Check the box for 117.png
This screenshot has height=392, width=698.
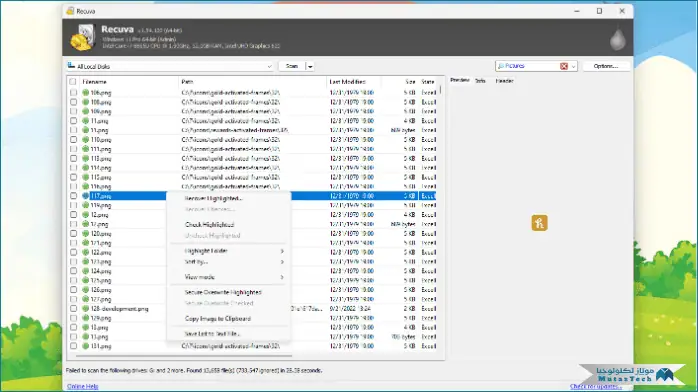73,196
